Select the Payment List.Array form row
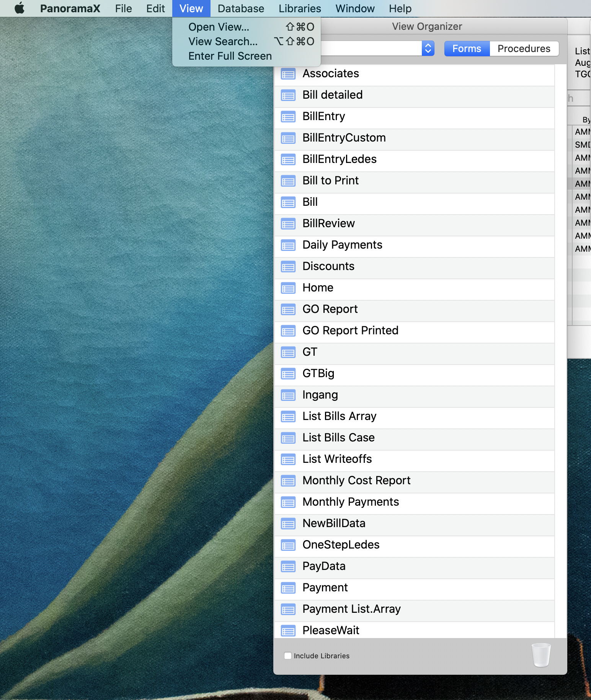The image size is (591, 700). (x=351, y=609)
